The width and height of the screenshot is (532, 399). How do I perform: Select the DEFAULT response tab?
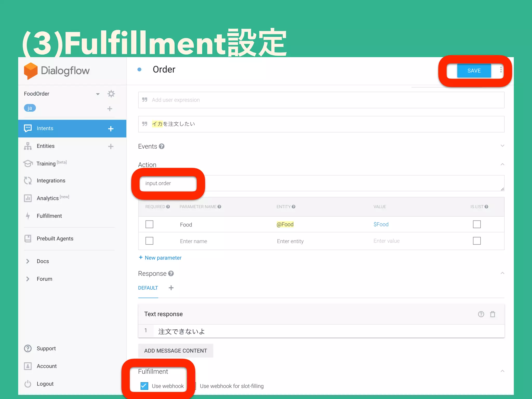coord(148,288)
